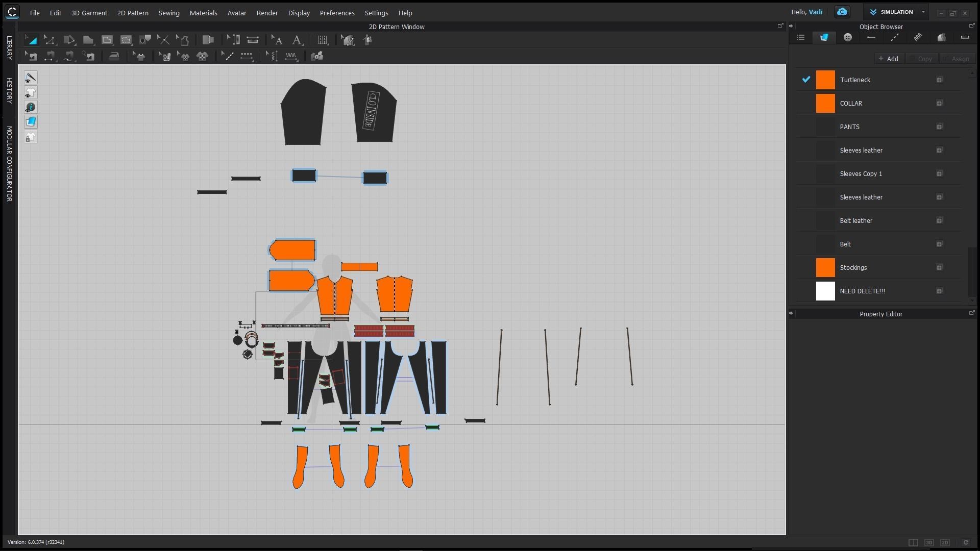Select the NEED DELETE!!! fabric entry
The height and width of the screenshot is (551, 980).
[862, 291]
